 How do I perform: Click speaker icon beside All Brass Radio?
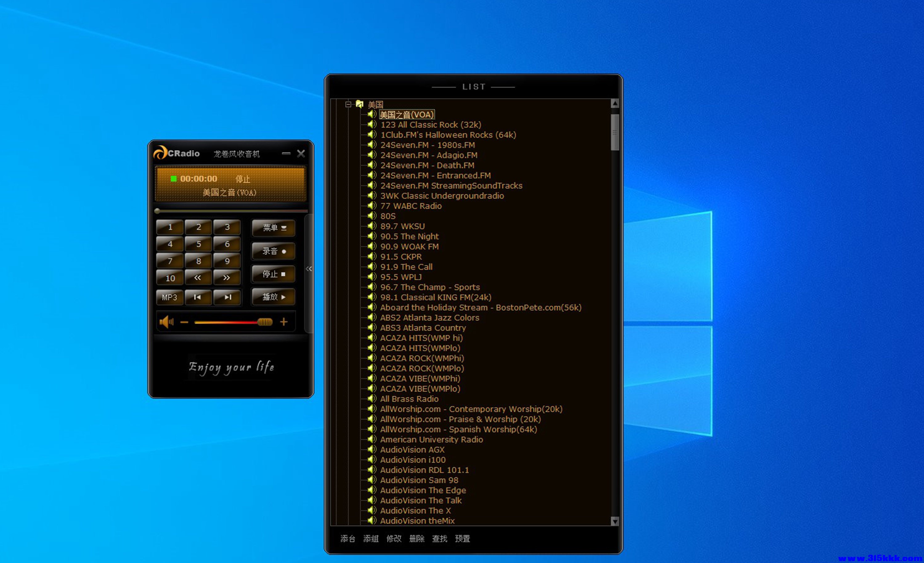(x=372, y=399)
